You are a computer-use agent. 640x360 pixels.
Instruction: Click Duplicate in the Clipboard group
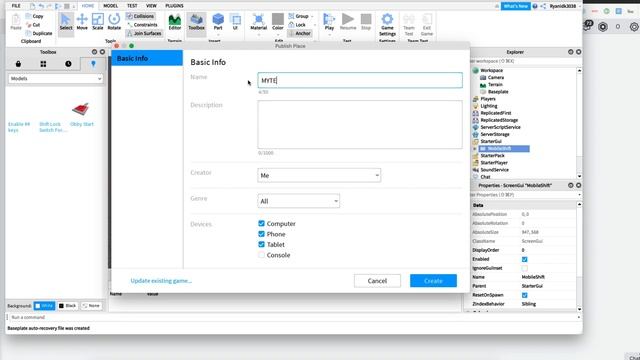[x=39, y=33]
